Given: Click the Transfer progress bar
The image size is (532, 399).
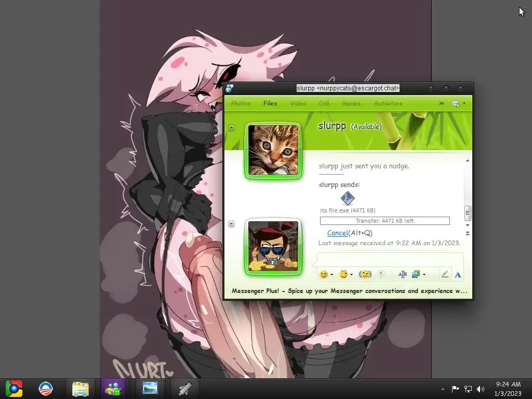Looking at the screenshot, I should 385,221.
